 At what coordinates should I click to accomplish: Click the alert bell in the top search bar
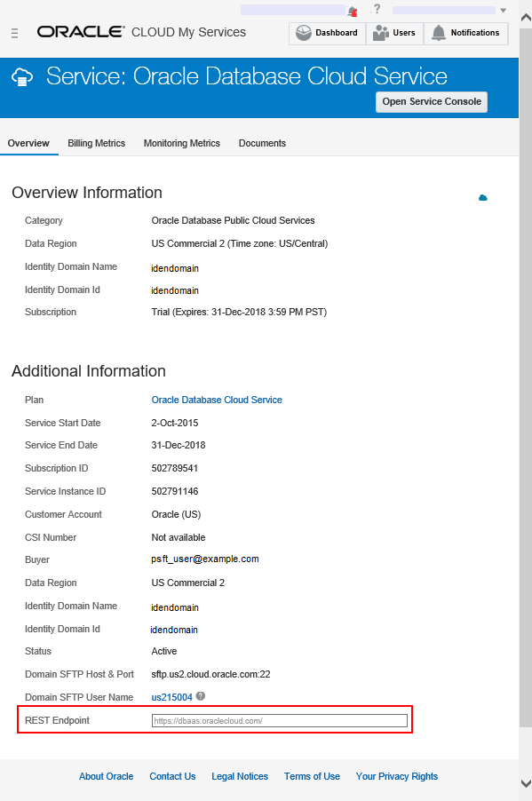[352, 10]
